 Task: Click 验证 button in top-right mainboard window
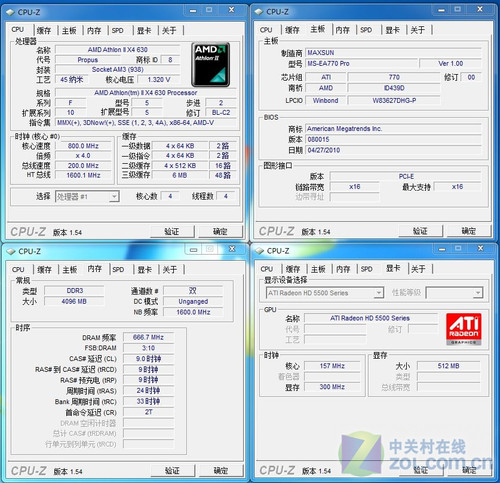coord(420,231)
